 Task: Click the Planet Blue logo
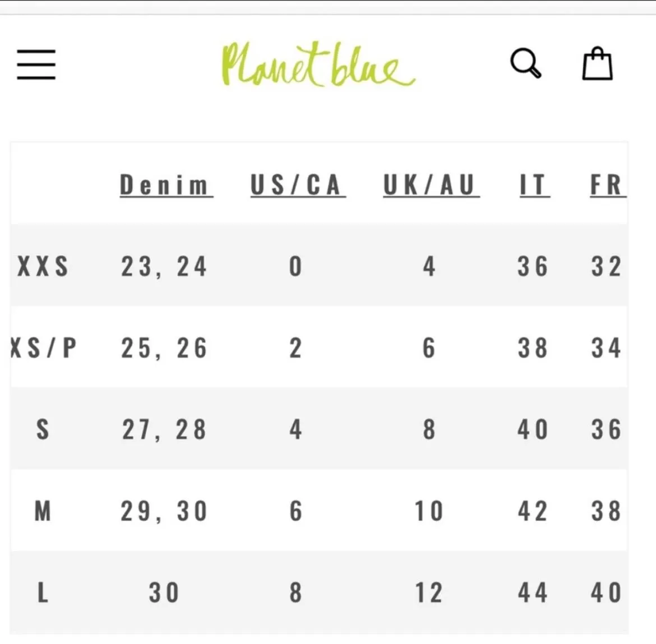click(318, 64)
